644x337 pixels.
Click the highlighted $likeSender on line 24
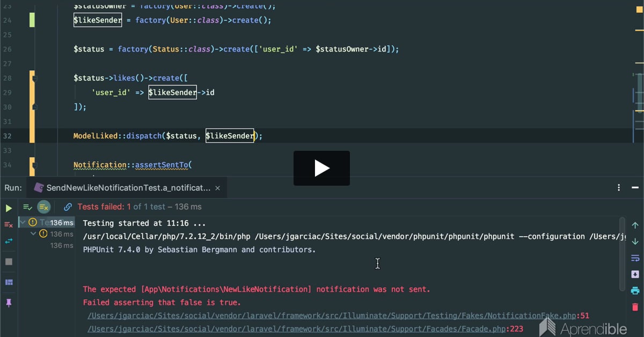pyautogui.click(x=98, y=20)
